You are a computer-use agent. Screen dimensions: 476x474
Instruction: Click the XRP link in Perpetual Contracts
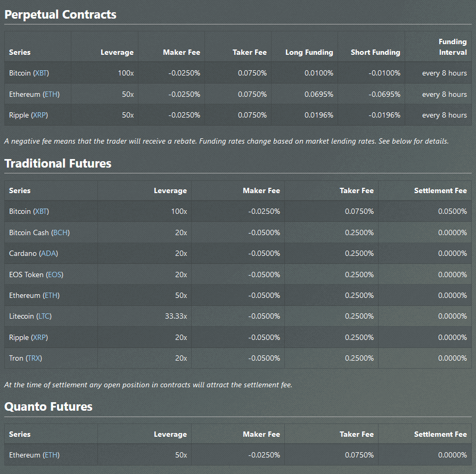[40, 115]
